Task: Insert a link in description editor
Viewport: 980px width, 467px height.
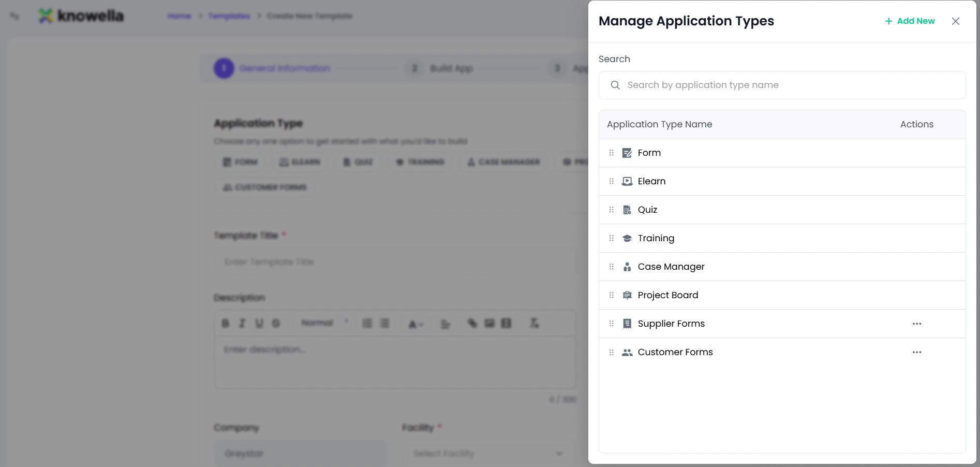Action: [x=472, y=324]
